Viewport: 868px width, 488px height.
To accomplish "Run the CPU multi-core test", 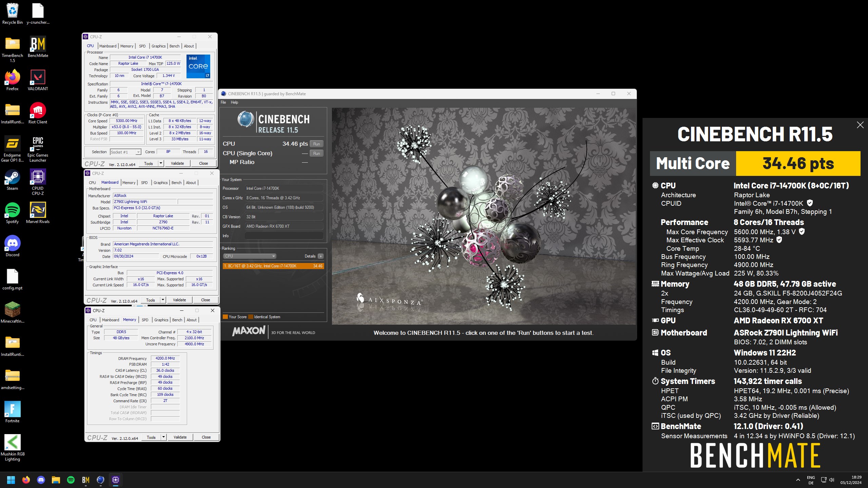I will (316, 144).
